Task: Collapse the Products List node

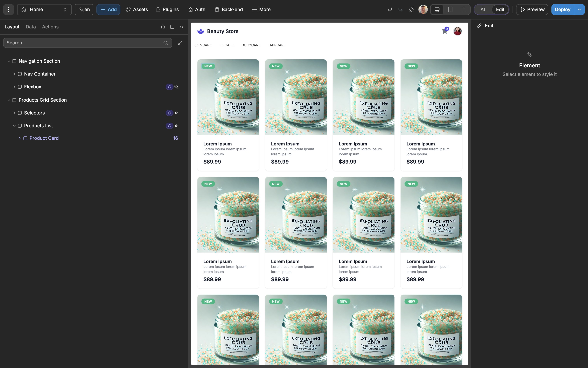Action: (x=14, y=126)
